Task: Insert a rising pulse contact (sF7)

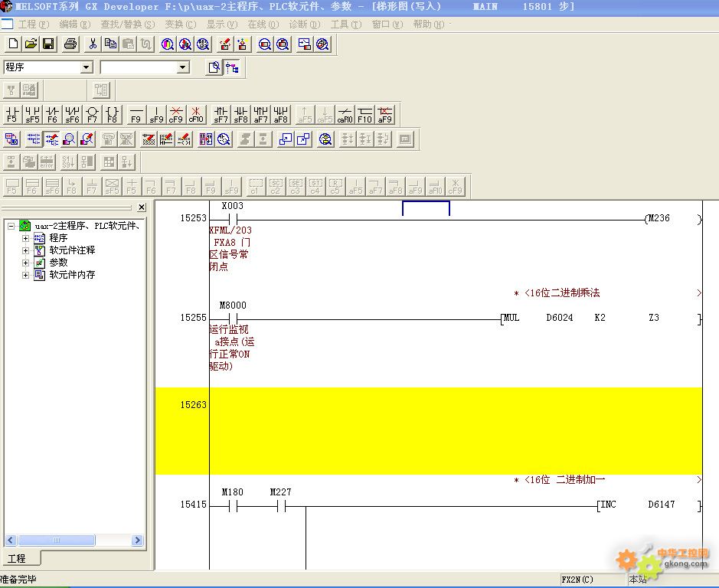Action: pos(221,115)
